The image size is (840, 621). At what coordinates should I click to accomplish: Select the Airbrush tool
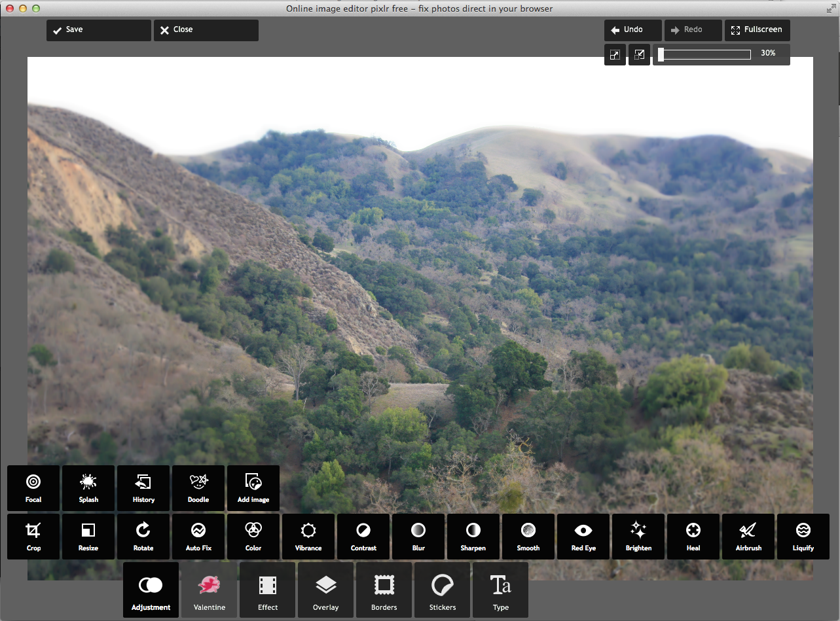[748, 537]
